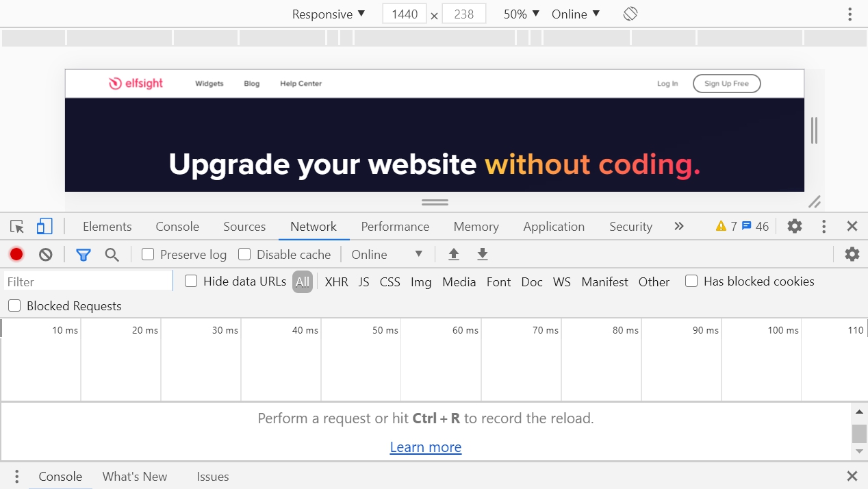Enable the Preserve log checkbox

[147, 254]
